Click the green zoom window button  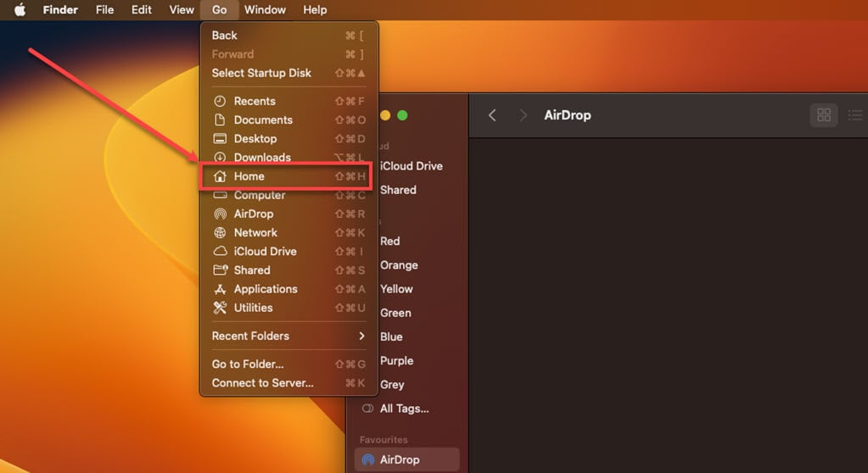(402, 115)
